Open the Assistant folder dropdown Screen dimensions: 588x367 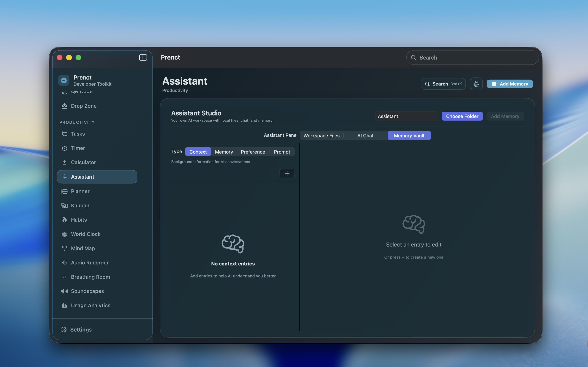406,116
